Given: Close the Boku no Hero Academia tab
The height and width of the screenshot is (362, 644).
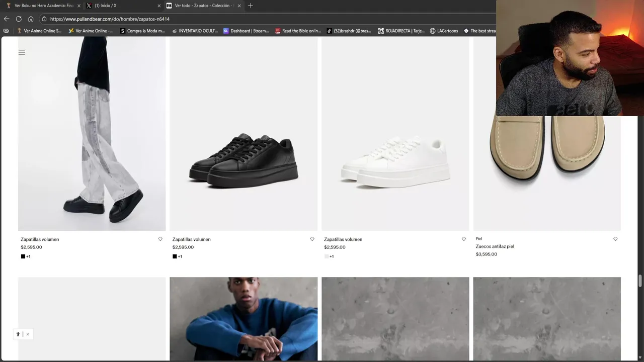Looking at the screenshot, I should pyautogui.click(x=79, y=6).
